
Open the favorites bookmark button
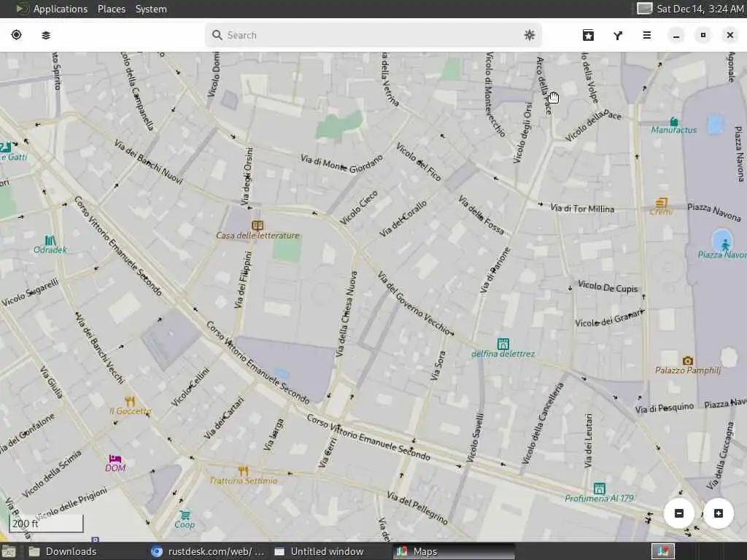589,35
